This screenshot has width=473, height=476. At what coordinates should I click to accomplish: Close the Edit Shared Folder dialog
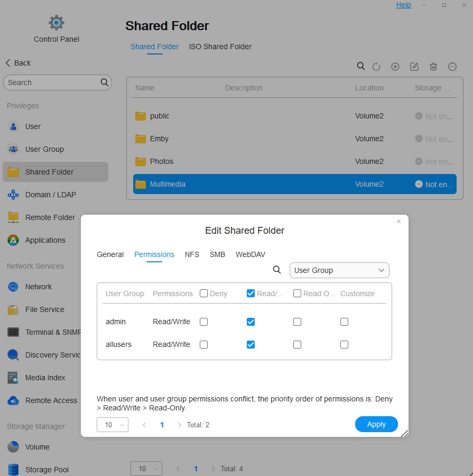398,221
